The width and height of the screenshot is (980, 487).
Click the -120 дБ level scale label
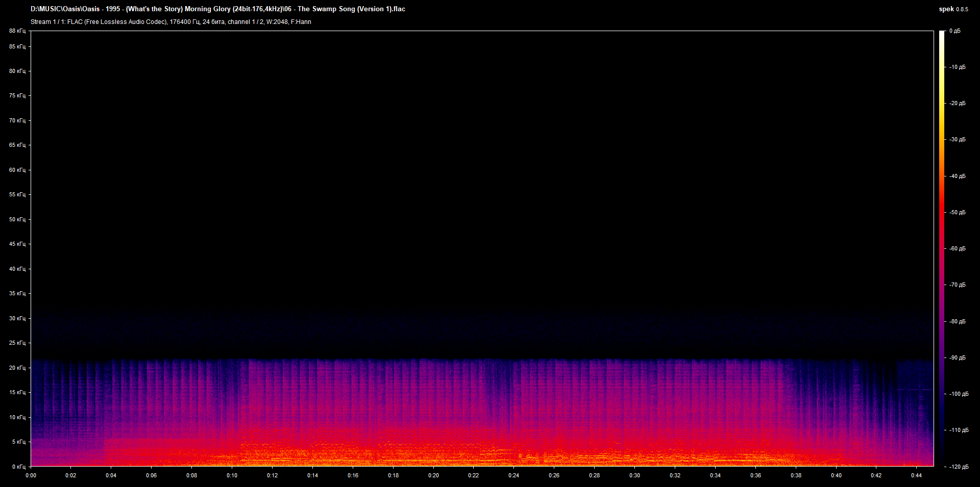tap(959, 467)
